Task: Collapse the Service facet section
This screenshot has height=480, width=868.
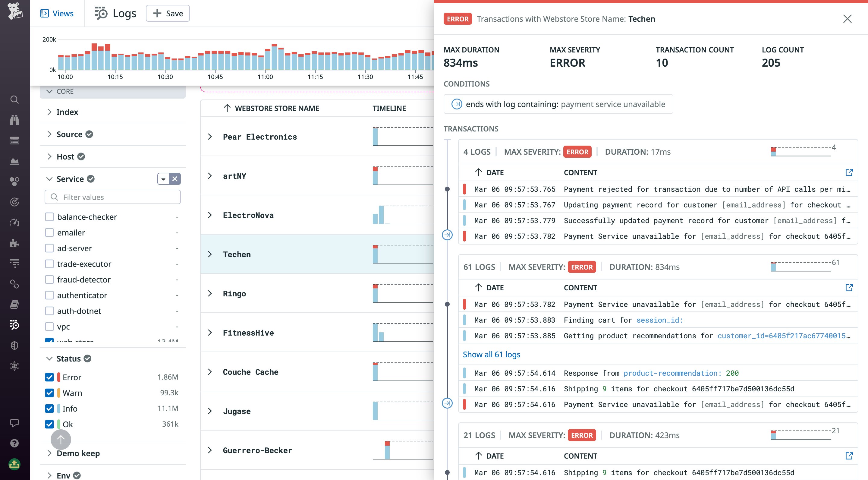Action: pyautogui.click(x=49, y=179)
